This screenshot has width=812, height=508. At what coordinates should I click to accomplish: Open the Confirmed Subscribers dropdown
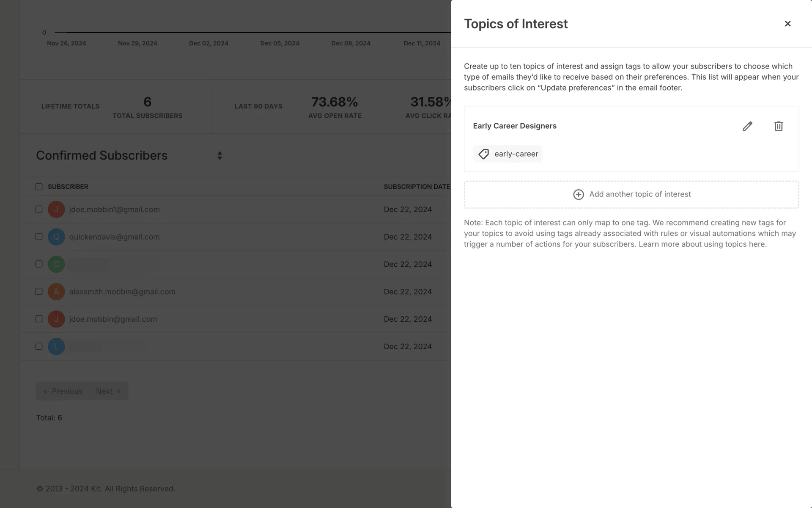[219, 156]
